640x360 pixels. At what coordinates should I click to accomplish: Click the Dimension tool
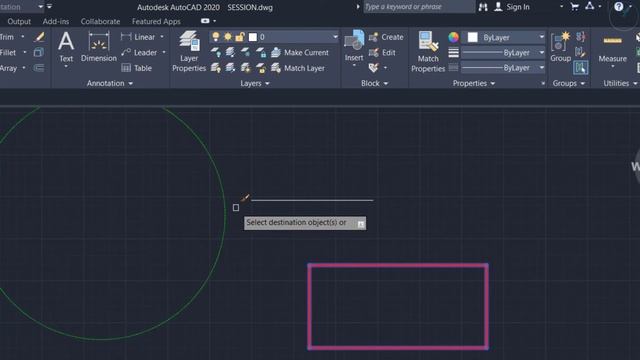pos(99,48)
